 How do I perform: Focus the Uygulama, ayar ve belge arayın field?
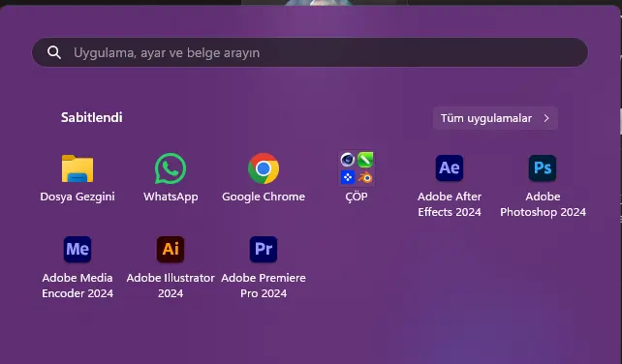(310, 52)
